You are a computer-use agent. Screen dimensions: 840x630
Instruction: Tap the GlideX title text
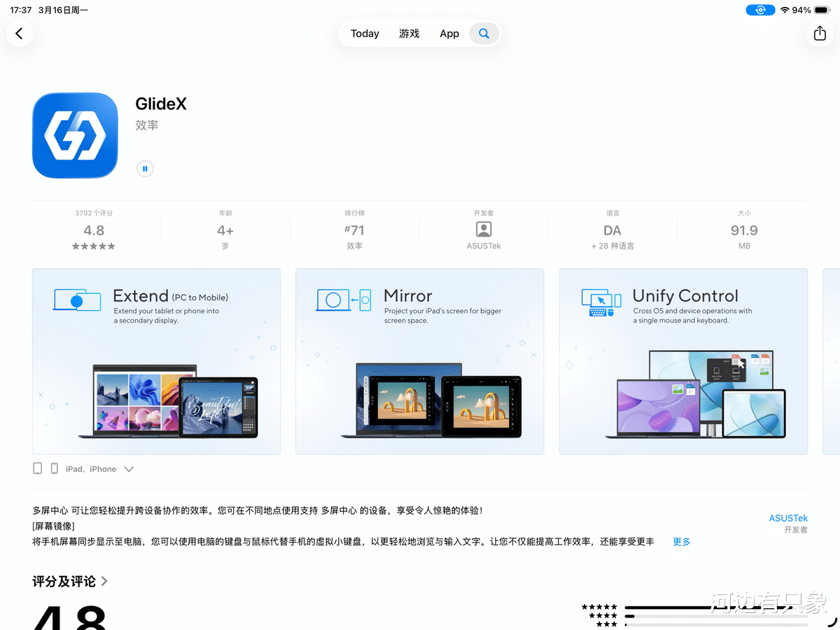(x=161, y=104)
